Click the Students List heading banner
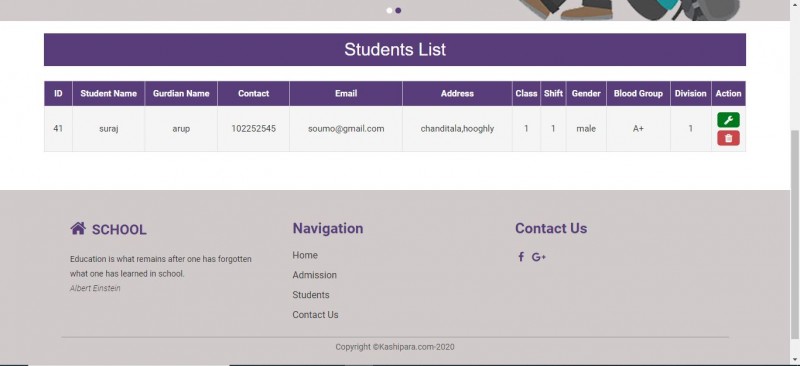This screenshot has height=366, width=800. [x=395, y=50]
